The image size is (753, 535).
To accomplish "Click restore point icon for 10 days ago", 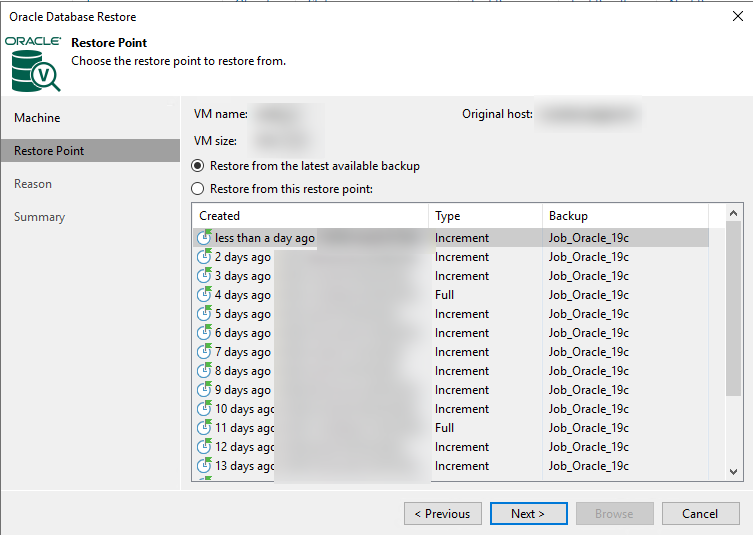I will (205, 408).
